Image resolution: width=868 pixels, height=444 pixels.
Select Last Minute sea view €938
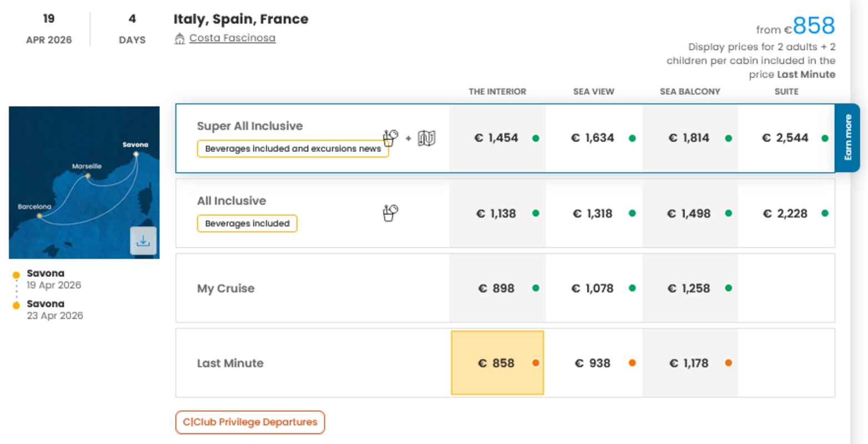coord(593,363)
